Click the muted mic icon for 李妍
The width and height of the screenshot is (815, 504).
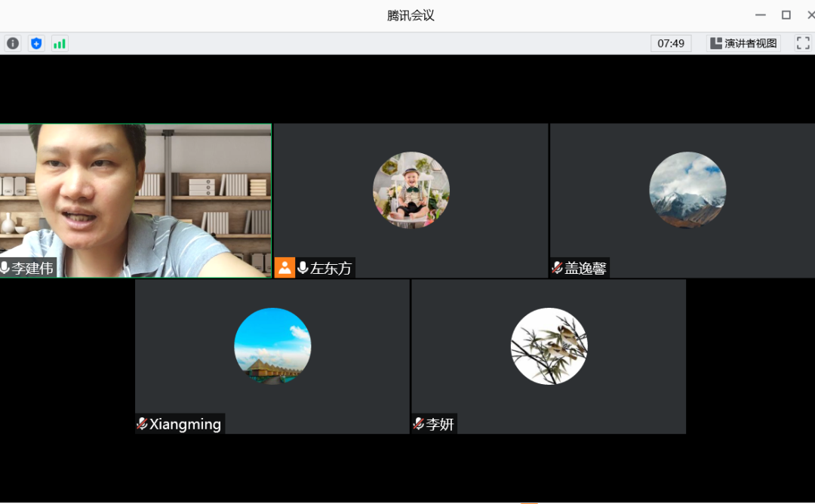(x=419, y=424)
